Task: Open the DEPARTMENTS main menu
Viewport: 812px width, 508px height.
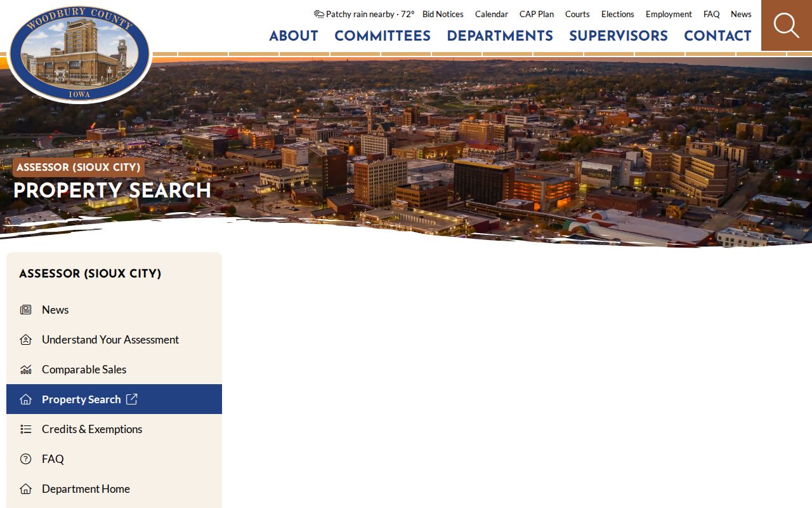Action: pyautogui.click(x=500, y=36)
